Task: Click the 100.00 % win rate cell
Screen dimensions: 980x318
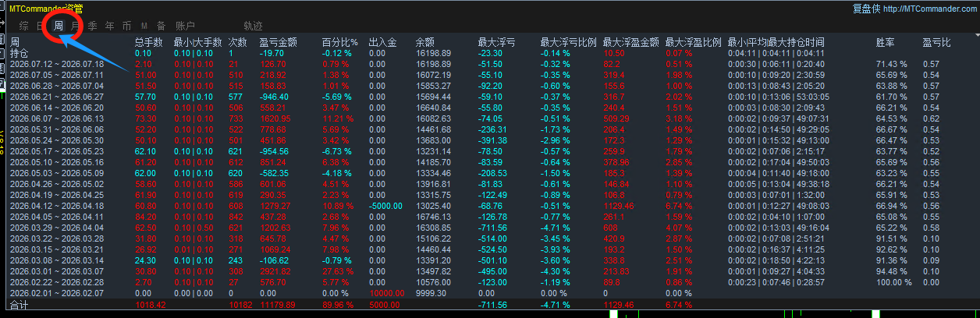Action: pos(894,282)
